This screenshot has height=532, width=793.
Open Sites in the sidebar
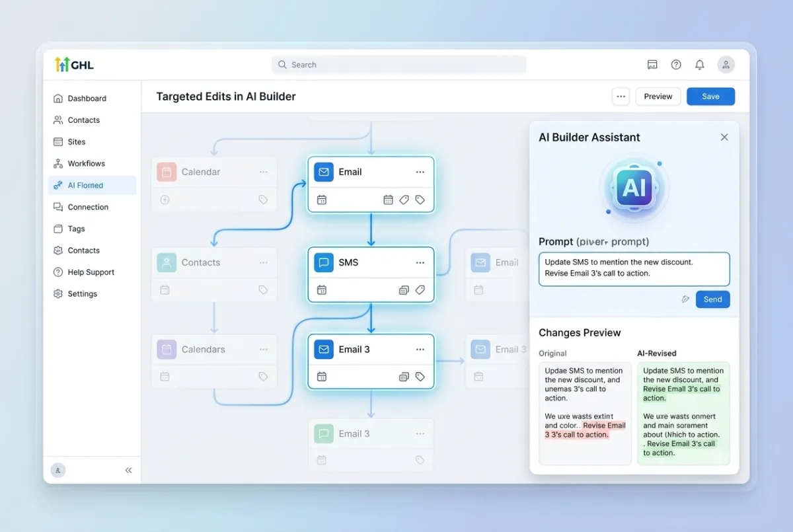coord(92,142)
